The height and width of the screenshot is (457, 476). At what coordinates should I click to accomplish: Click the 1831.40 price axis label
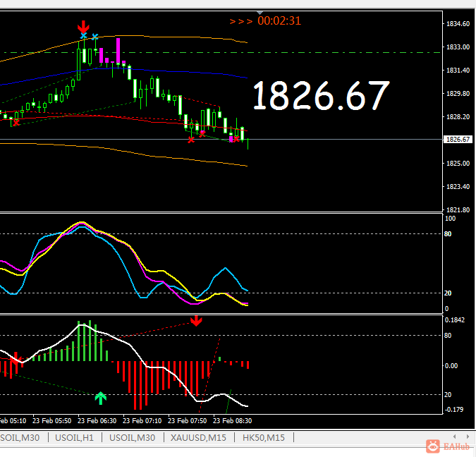(458, 70)
